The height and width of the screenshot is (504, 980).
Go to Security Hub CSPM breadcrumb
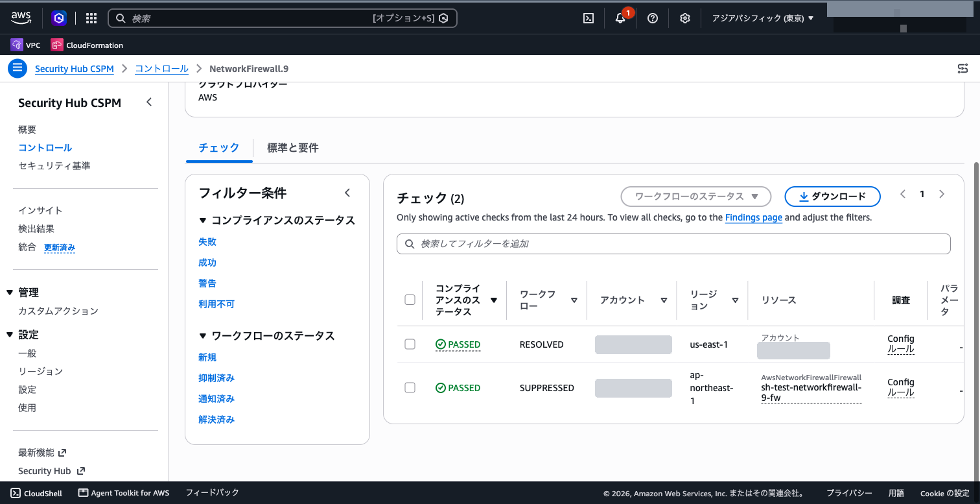pyautogui.click(x=75, y=69)
